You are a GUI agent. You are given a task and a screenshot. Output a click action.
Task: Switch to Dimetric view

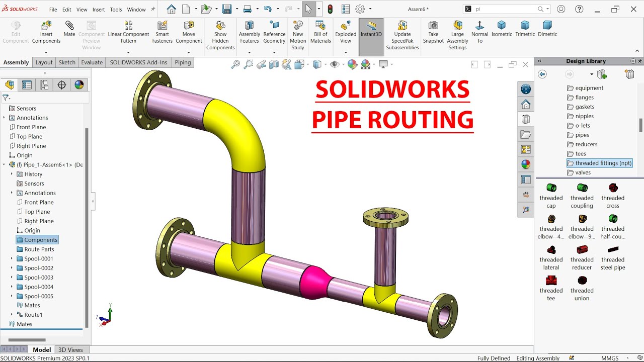coord(547,29)
